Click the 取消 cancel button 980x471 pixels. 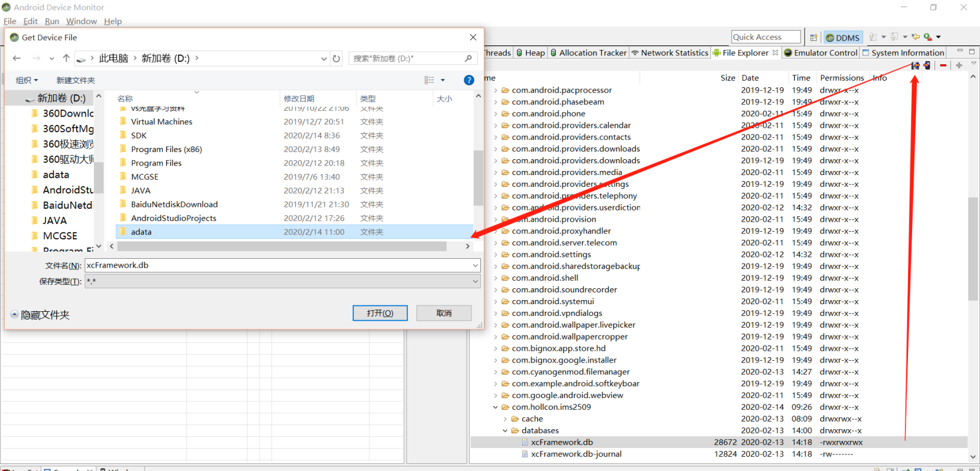coord(444,313)
